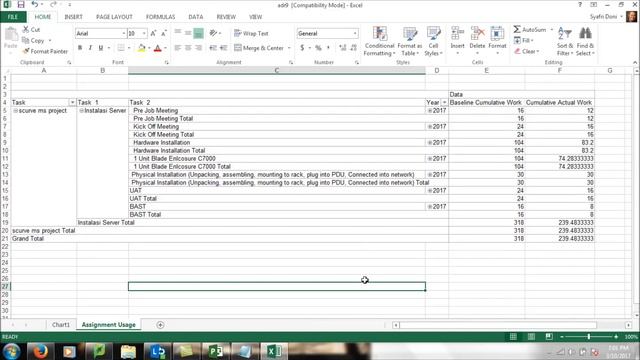Decrease font size with the small A icon

pos(164,33)
